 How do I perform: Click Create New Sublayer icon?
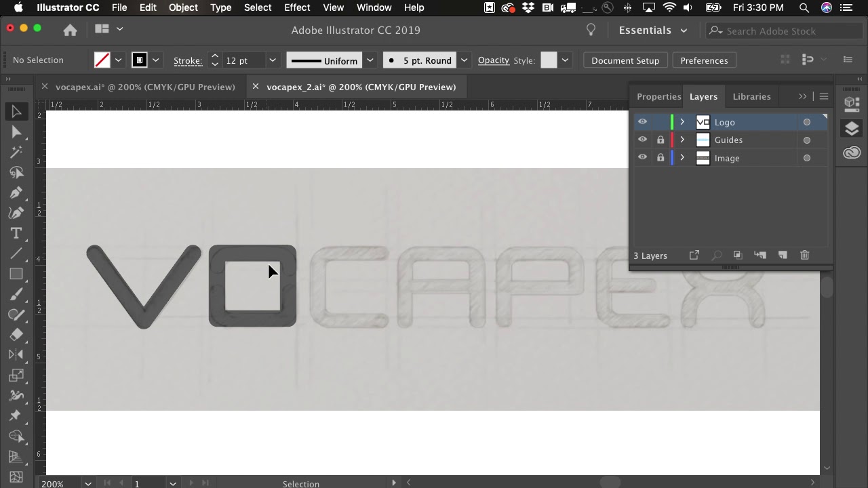coord(760,256)
